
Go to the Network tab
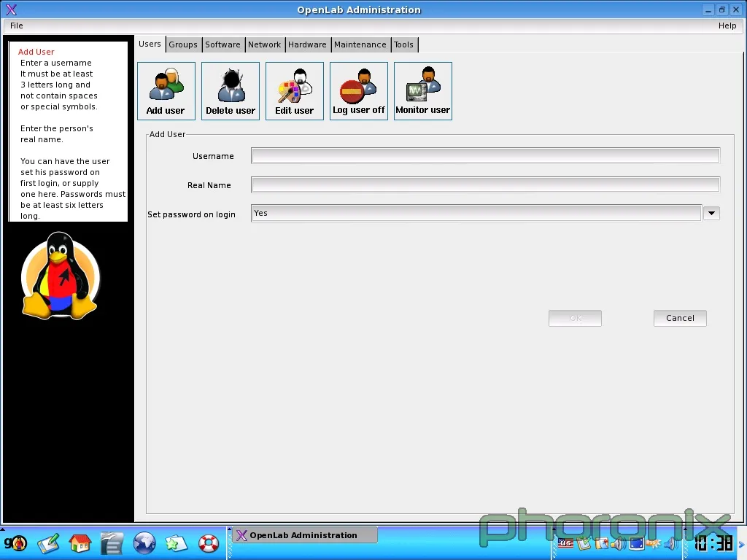click(264, 44)
